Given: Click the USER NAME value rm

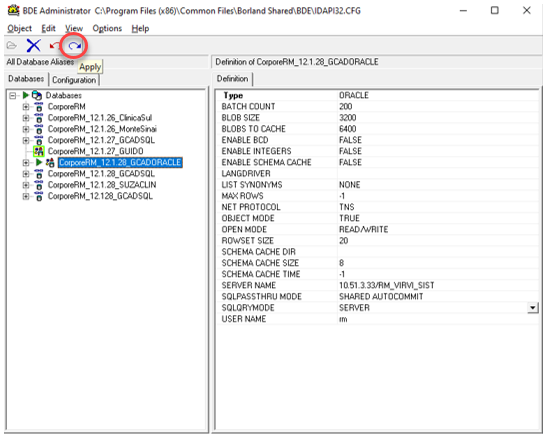Looking at the screenshot, I should [343, 319].
